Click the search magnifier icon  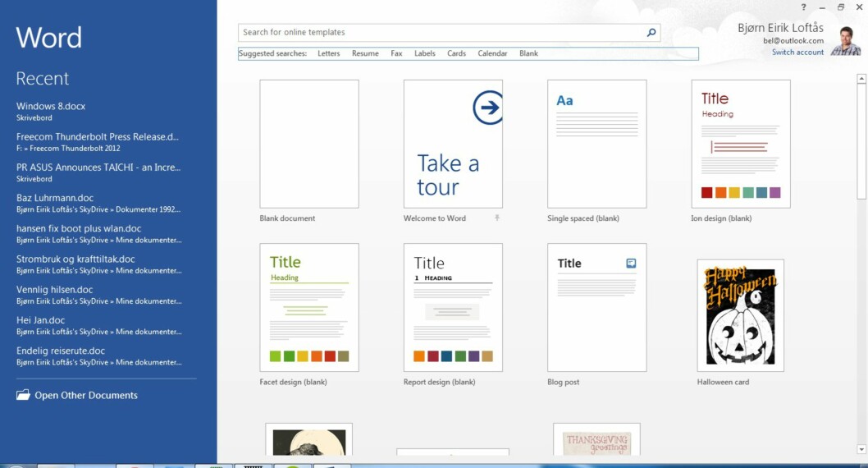pyautogui.click(x=651, y=33)
